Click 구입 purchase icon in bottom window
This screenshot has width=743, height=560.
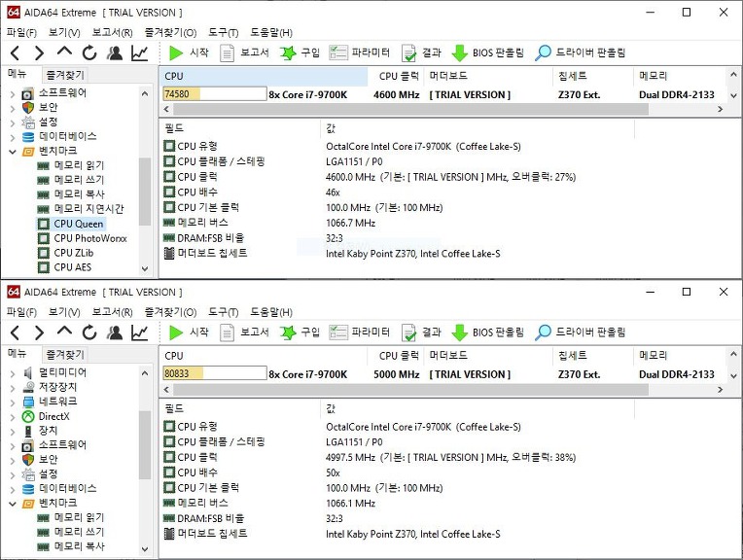(300, 332)
